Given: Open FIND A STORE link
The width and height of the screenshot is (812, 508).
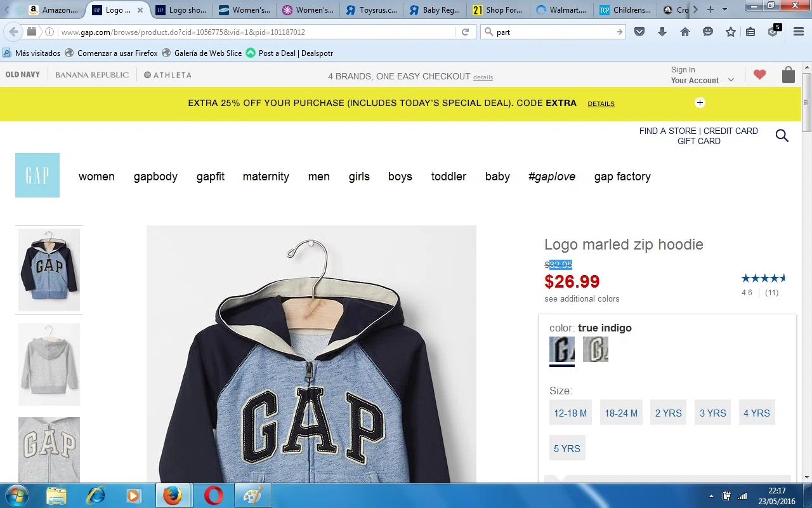Looking at the screenshot, I should 667,131.
